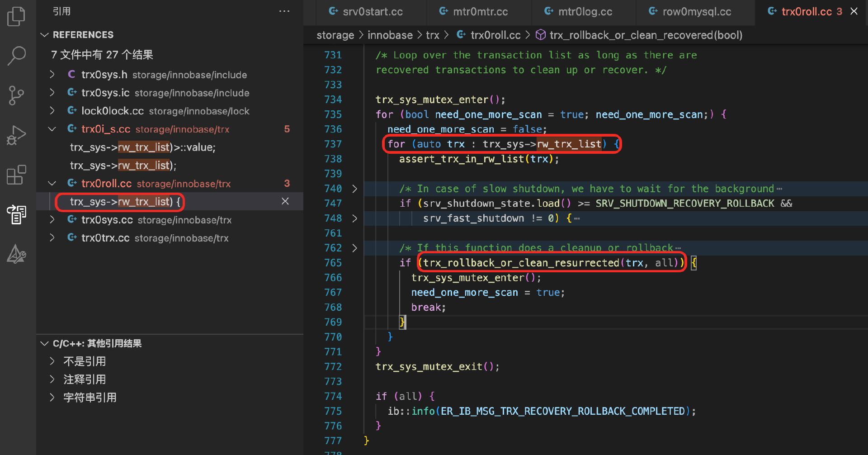This screenshot has width=868, height=455.
Task: Open the Run and Debug view
Action: point(17,135)
